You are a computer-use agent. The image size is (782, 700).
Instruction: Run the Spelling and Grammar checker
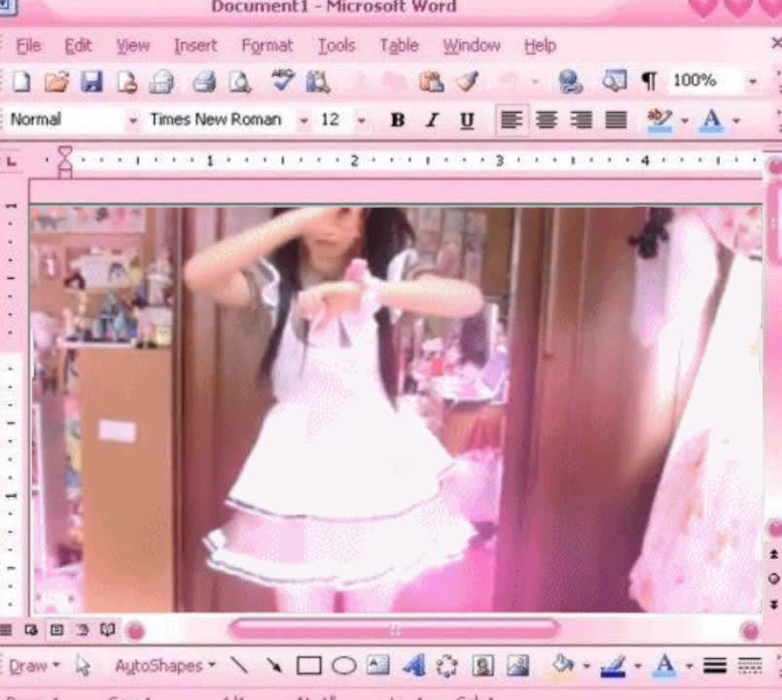(282, 83)
